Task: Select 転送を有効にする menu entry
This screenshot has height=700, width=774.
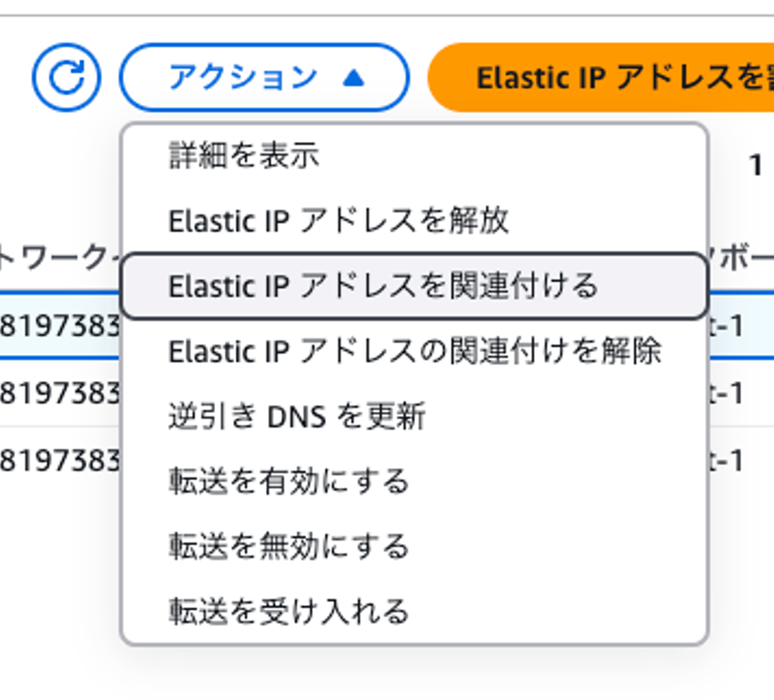Action: click(289, 481)
